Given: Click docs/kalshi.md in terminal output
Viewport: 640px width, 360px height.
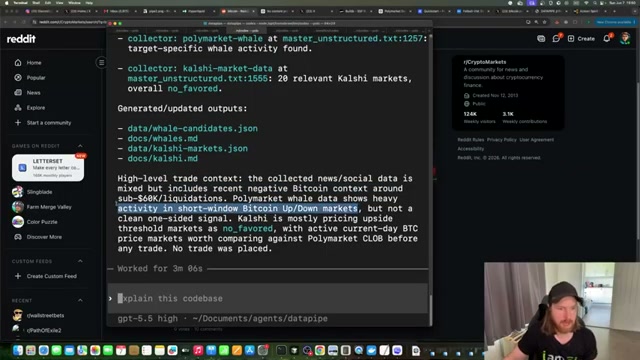Looking at the screenshot, I should [162, 159].
